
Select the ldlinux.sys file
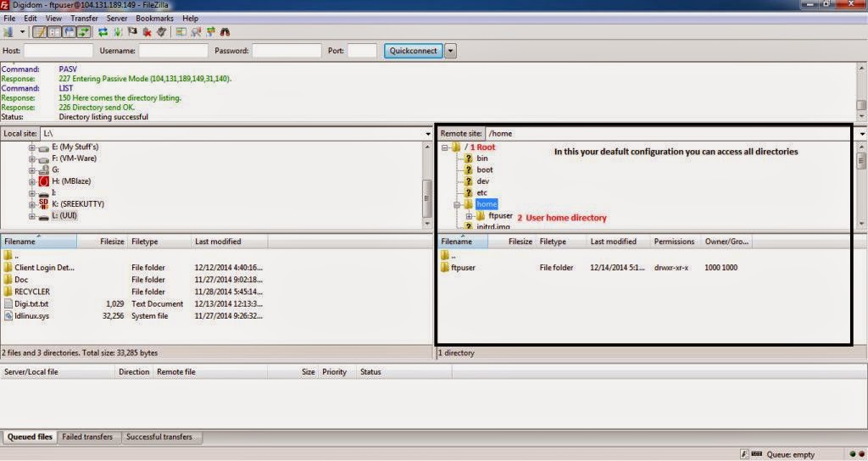click(31, 316)
